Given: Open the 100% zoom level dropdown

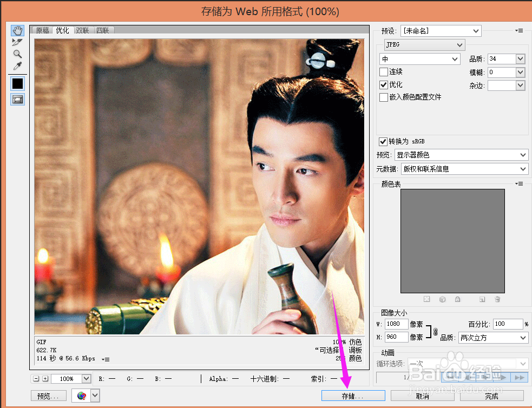Looking at the screenshot, I should click(x=87, y=378).
